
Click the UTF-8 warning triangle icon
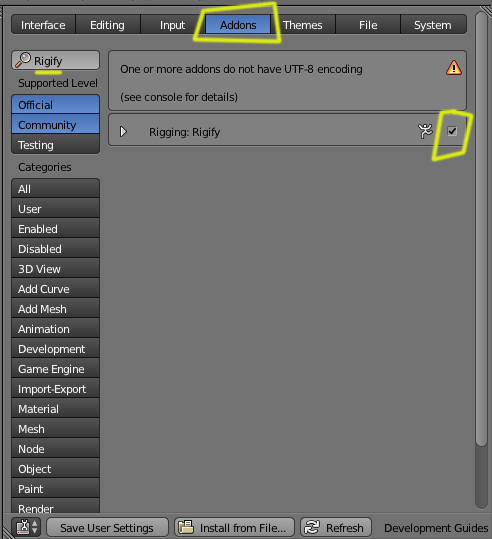[453, 68]
